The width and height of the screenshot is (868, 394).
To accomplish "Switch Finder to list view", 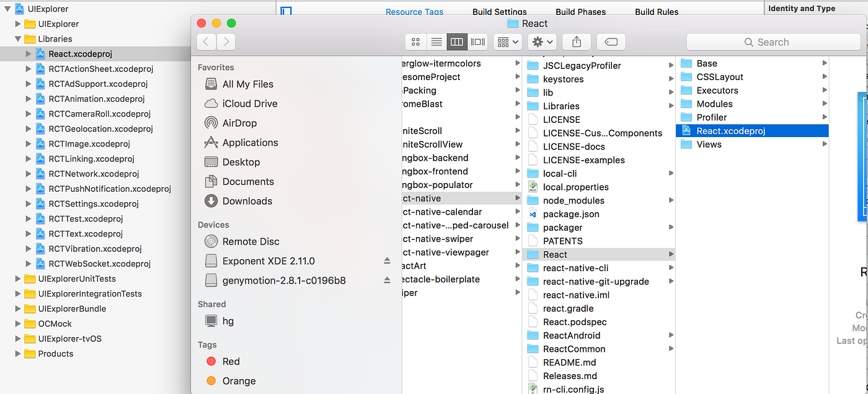I will coord(436,42).
